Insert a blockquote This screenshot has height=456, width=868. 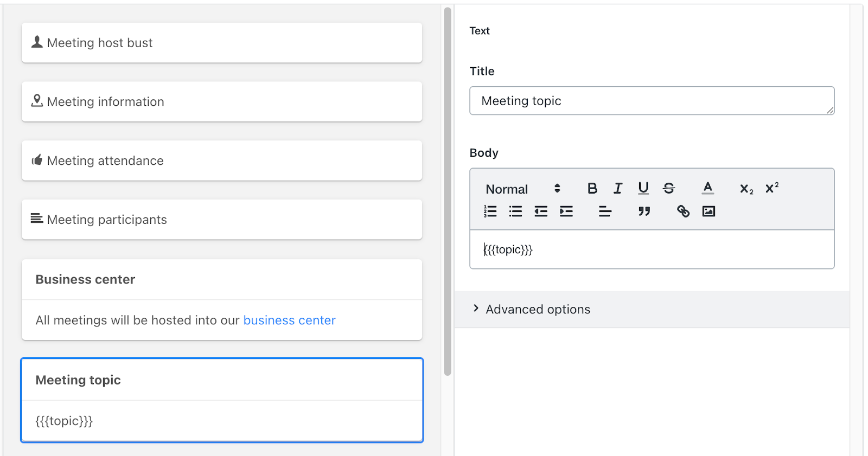[x=644, y=211]
